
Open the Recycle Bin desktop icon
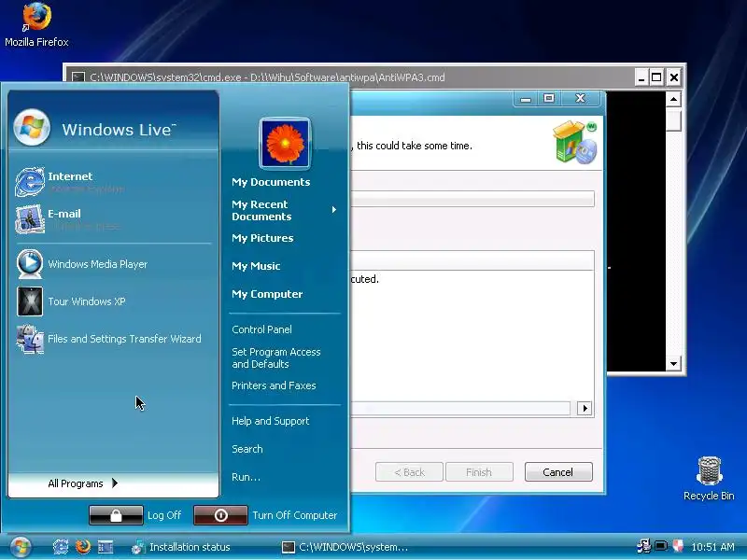[709, 479]
